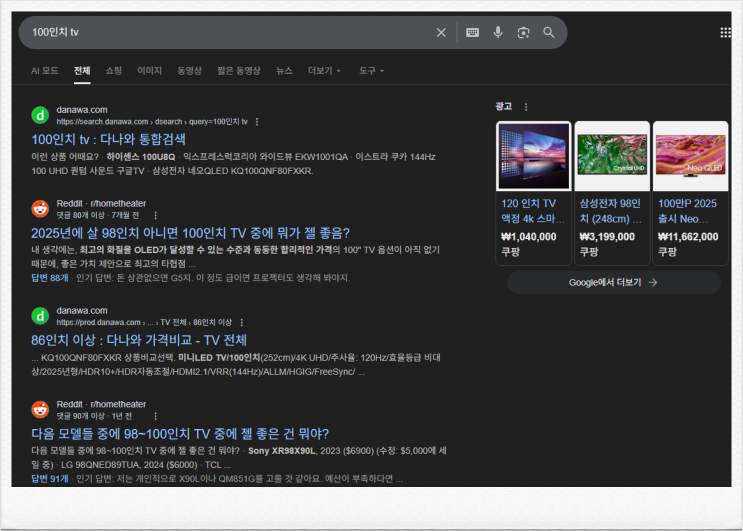Start voice search with microphone icon
Viewport: 743px width, 531px height.
(498, 33)
